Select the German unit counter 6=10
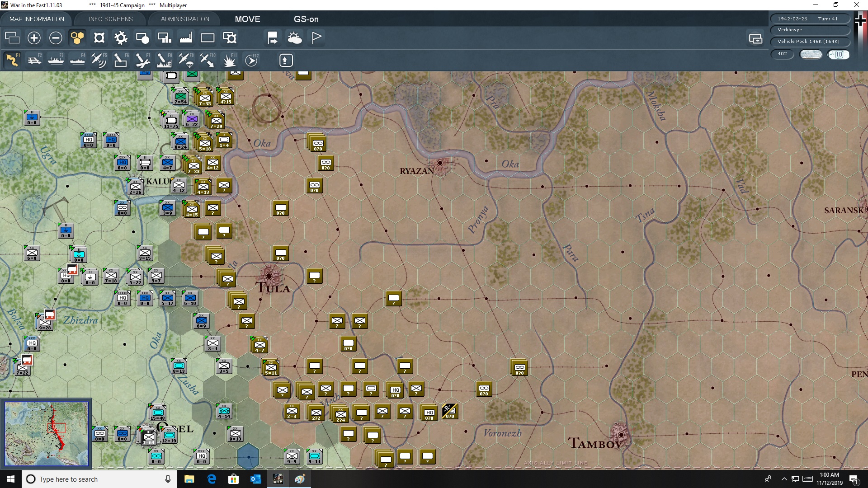 click(190, 299)
